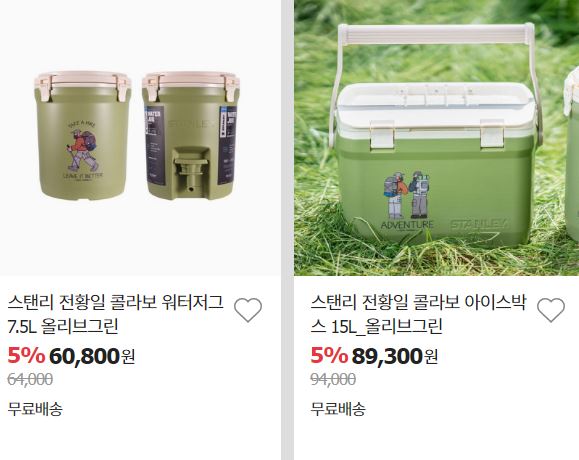The width and height of the screenshot is (579, 460).
Task: Click the crossed-out 64,000 original price
Action: [x=30, y=380]
